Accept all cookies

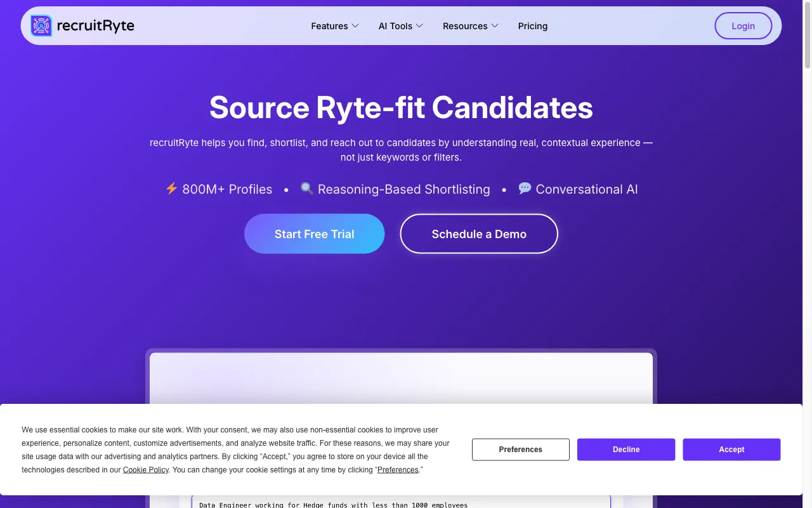[731, 450]
